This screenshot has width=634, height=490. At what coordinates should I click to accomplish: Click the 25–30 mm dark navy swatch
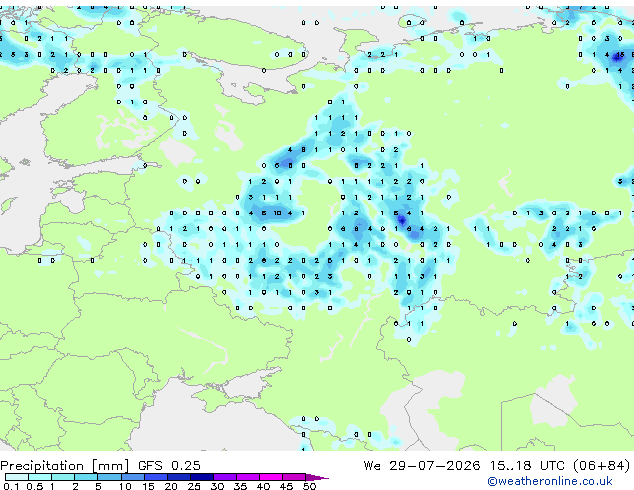[x=201, y=477]
